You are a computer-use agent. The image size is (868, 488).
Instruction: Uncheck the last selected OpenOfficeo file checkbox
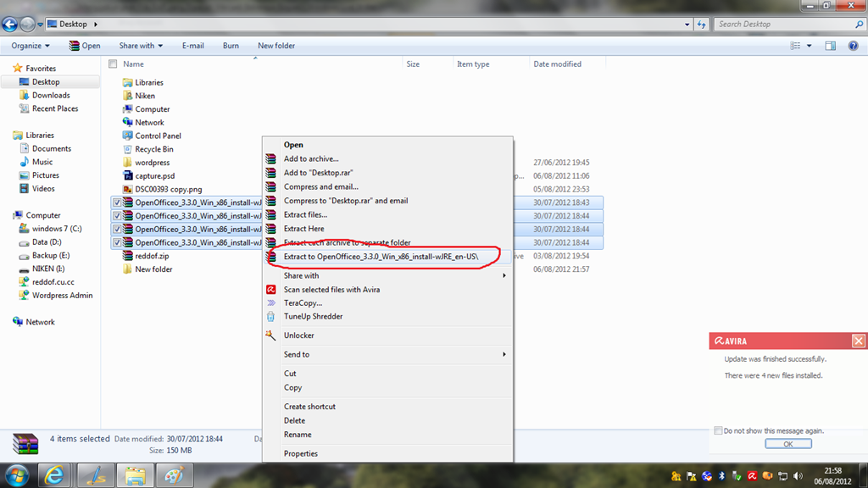pos(116,242)
